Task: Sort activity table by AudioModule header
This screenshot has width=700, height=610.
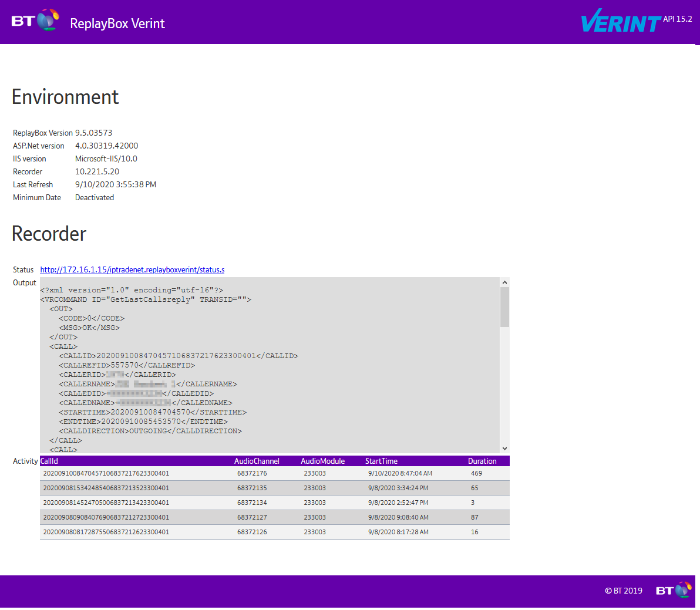Action: click(x=323, y=461)
